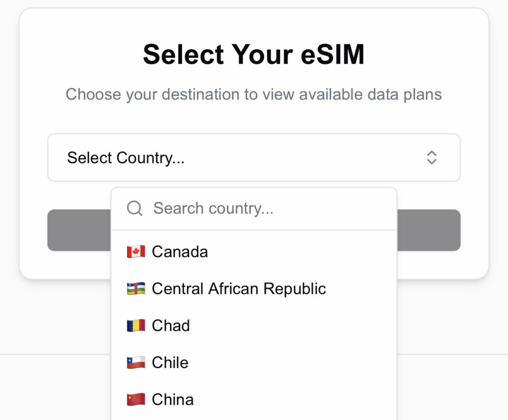Select the Chile list entry
The image size is (508, 420).
pyautogui.click(x=170, y=362)
